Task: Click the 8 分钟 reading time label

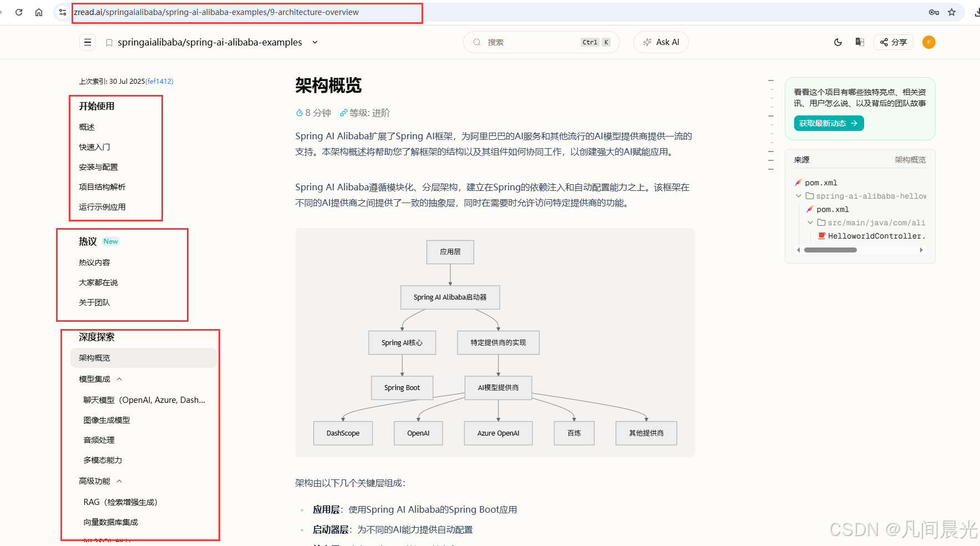Action: tap(313, 113)
